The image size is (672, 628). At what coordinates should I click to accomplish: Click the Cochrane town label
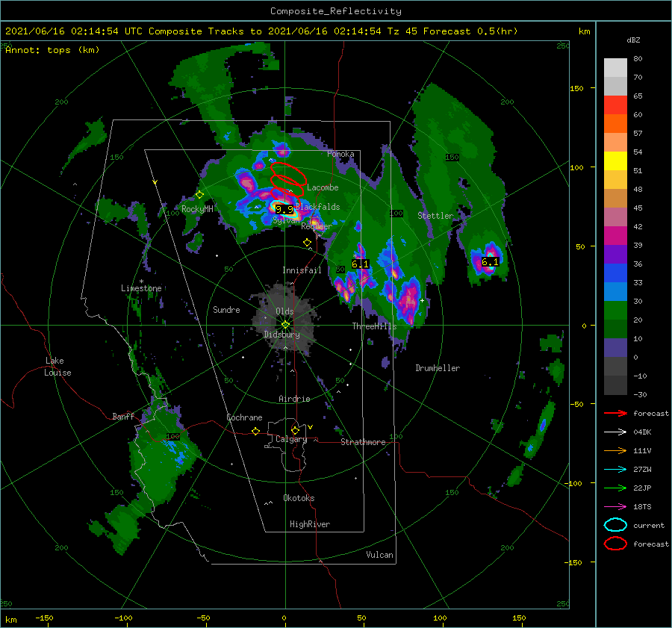(244, 417)
